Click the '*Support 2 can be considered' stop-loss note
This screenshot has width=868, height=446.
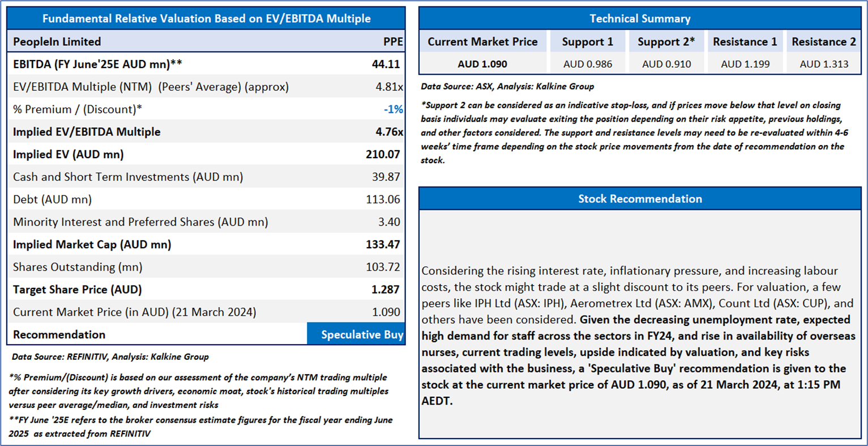pyautogui.click(x=633, y=133)
